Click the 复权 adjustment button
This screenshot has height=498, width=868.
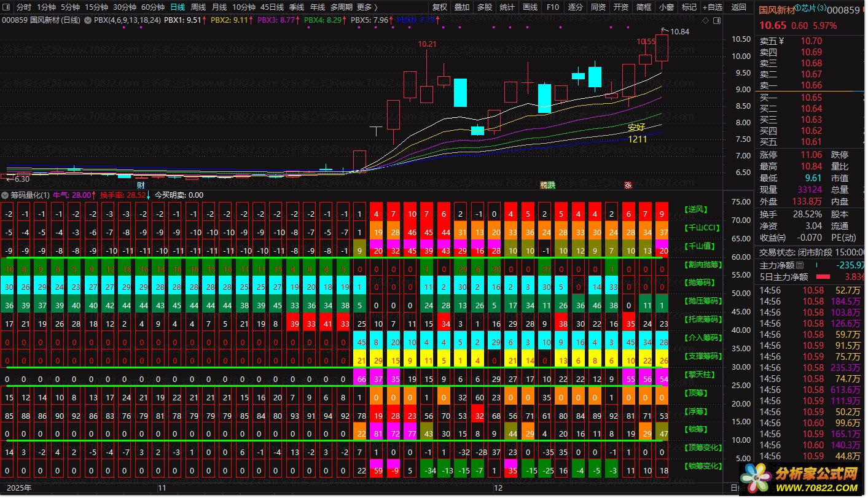click(x=440, y=7)
